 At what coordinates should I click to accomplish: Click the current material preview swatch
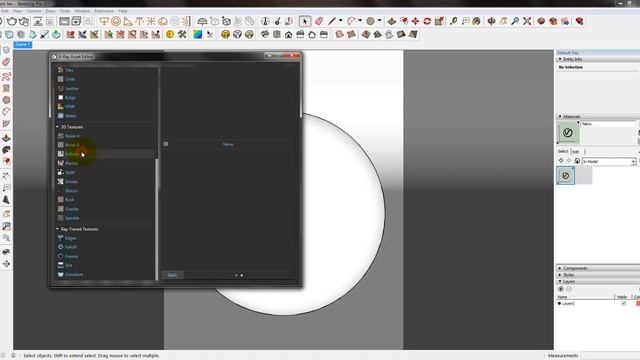(x=568, y=132)
